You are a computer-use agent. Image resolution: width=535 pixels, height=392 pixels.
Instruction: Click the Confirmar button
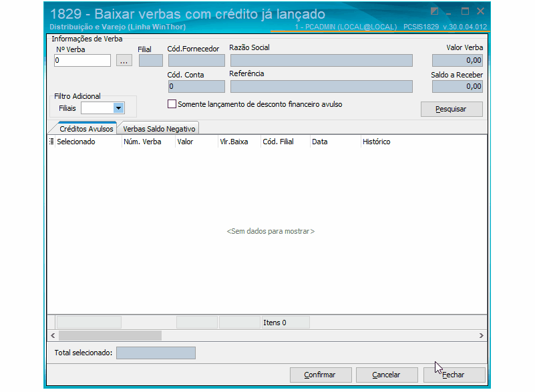pyautogui.click(x=321, y=375)
